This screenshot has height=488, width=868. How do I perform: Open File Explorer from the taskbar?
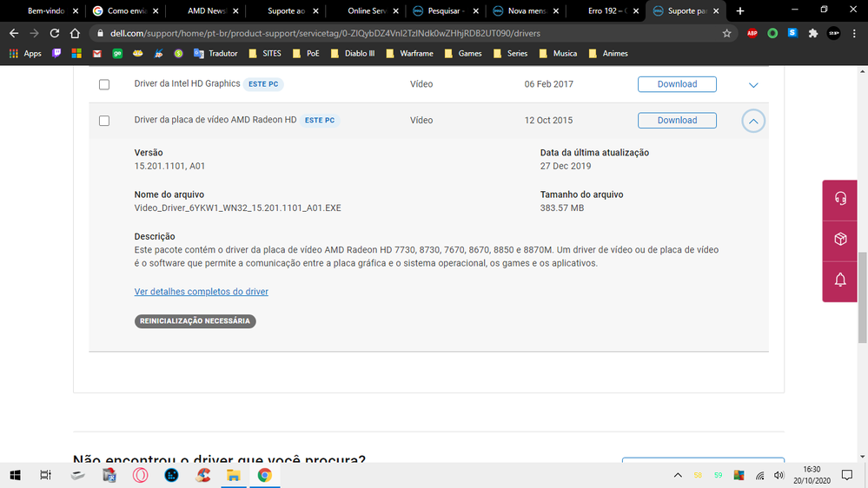233,475
